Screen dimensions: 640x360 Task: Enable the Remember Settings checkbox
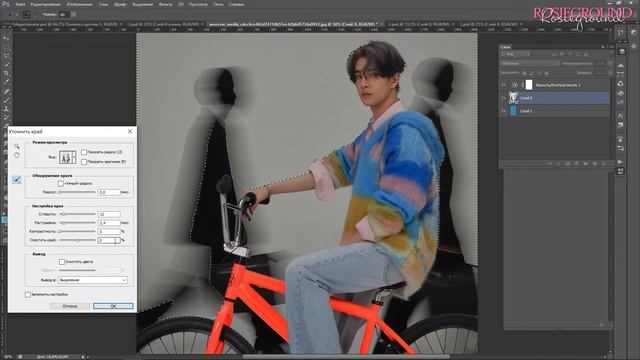pyautogui.click(x=28, y=294)
